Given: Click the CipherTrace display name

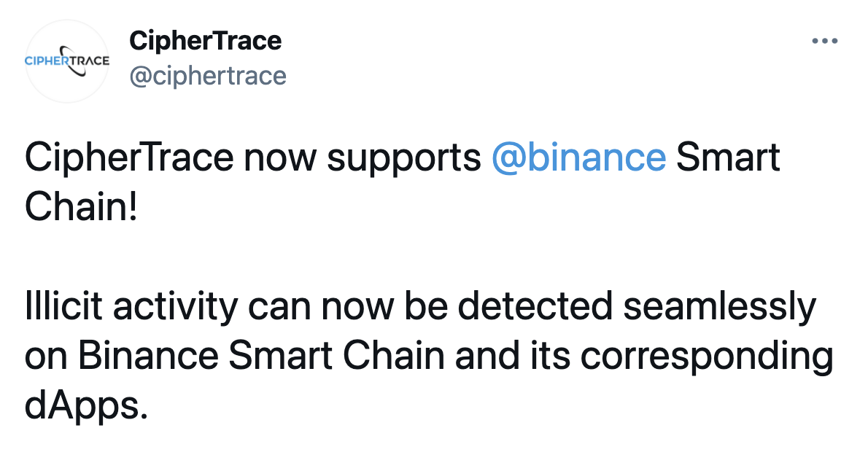Looking at the screenshot, I should point(206,41).
